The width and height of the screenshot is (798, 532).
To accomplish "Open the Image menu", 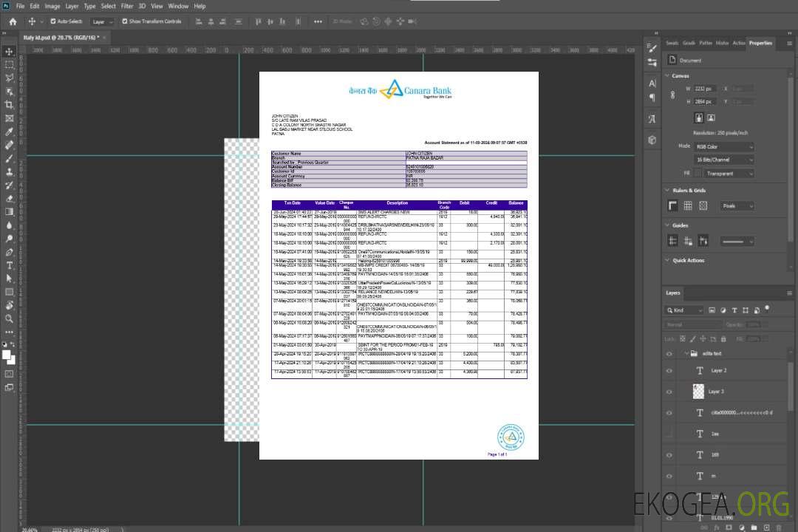I will click(52, 6).
